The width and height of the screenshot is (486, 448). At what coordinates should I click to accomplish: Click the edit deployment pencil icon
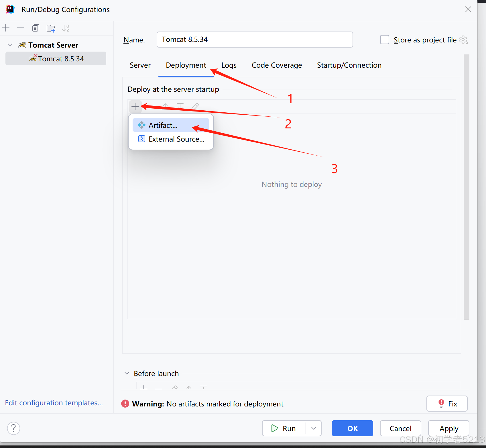pyautogui.click(x=195, y=107)
